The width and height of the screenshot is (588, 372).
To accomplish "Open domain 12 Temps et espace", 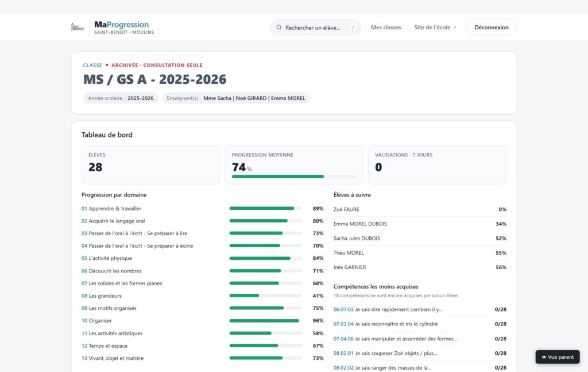I will point(105,346).
